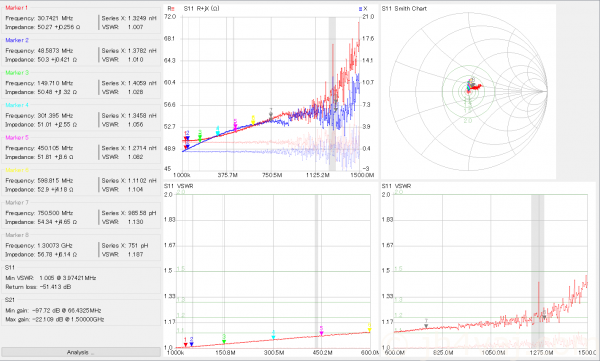Click gray marker 7 on right VSWR chart
The width and height of the screenshot is (600, 361).
pos(426,324)
